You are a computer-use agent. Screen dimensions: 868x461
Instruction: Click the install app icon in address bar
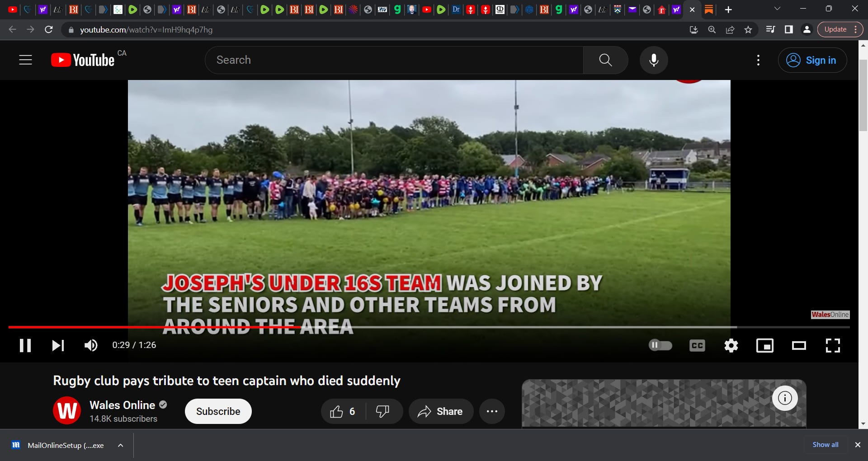(693, 30)
